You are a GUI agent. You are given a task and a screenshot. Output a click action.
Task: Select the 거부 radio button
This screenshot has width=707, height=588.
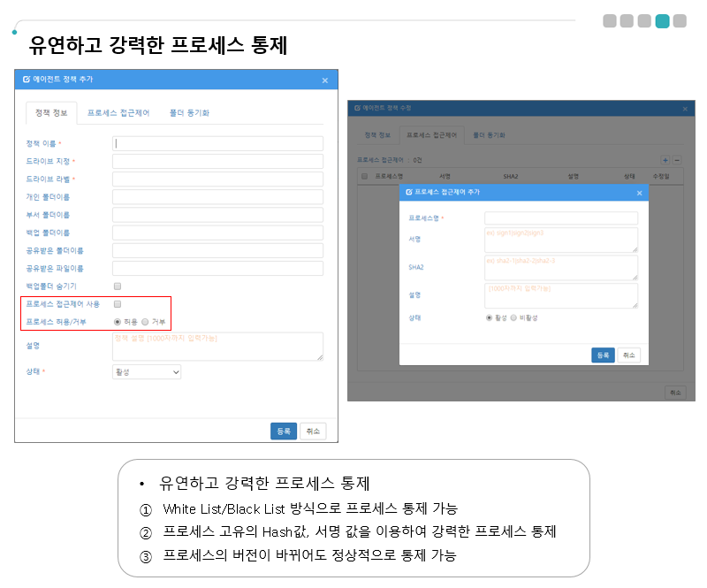click(x=146, y=322)
